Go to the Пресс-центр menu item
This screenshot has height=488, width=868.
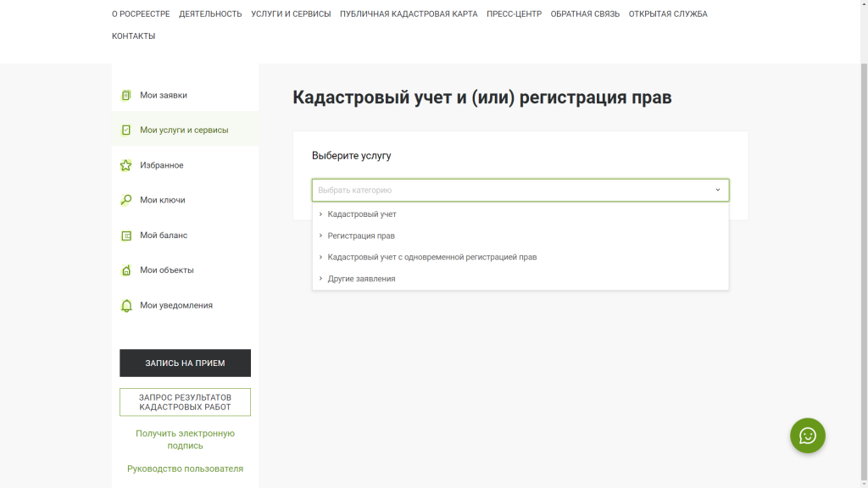[514, 14]
